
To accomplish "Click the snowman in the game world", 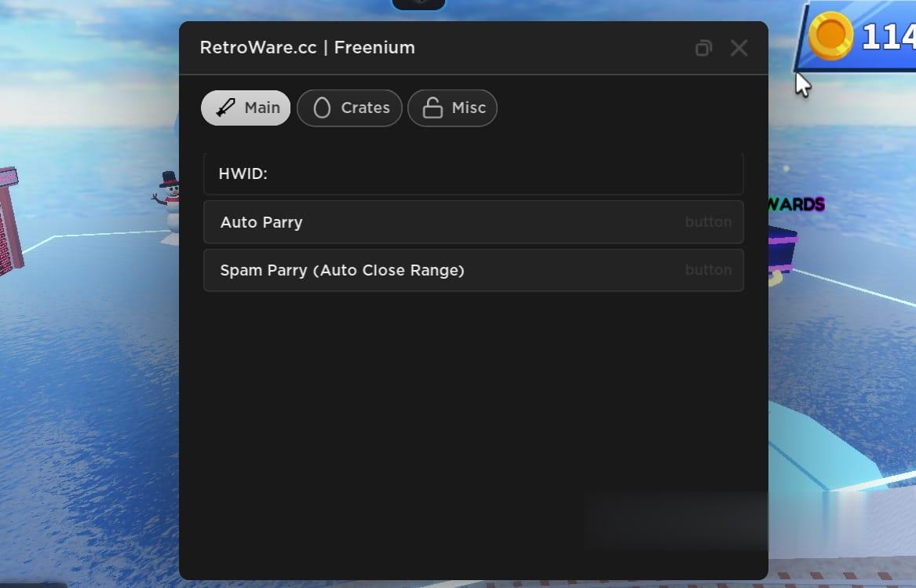I will (170, 201).
